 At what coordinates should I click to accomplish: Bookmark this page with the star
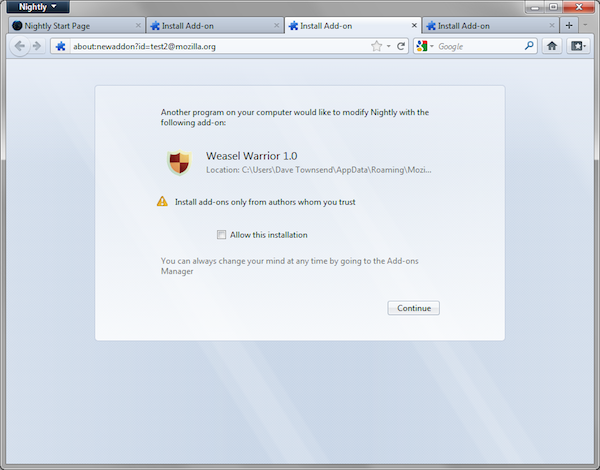point(377,46)
